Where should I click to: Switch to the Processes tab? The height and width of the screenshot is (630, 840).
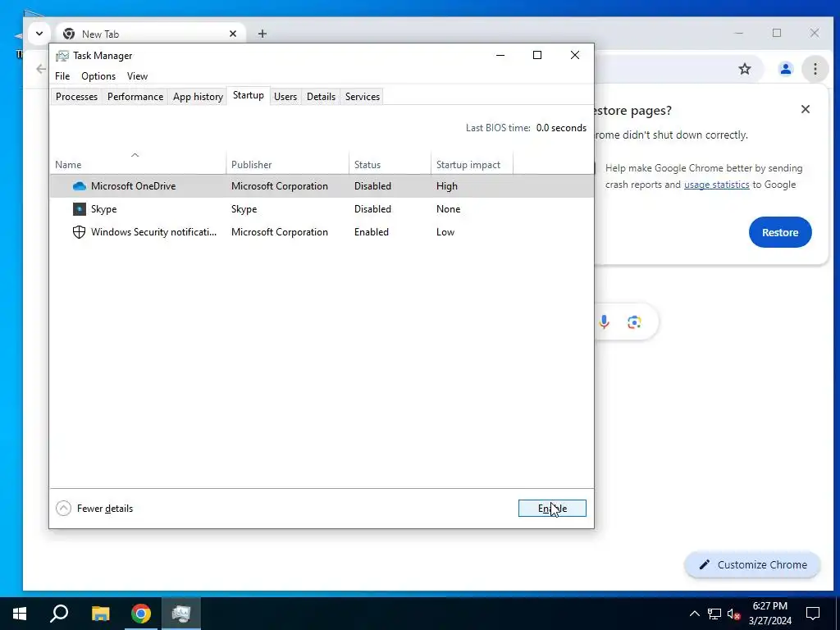pyautogui.click(x=76, y=97)
